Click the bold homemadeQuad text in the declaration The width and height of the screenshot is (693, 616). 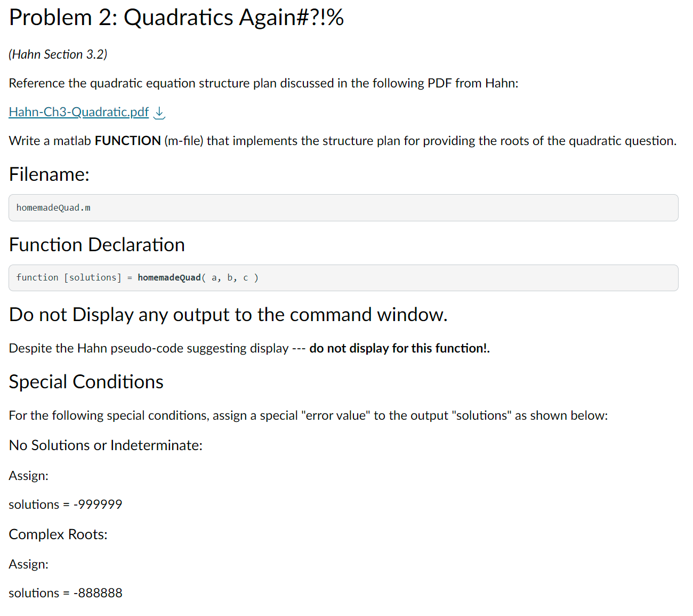tap(170, 277)
